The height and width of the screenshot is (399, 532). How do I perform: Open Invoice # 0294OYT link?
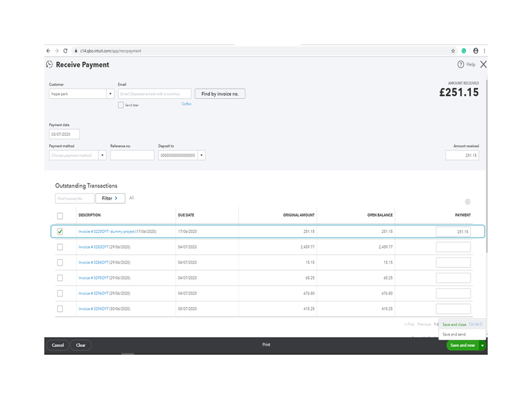pos(93,309)
